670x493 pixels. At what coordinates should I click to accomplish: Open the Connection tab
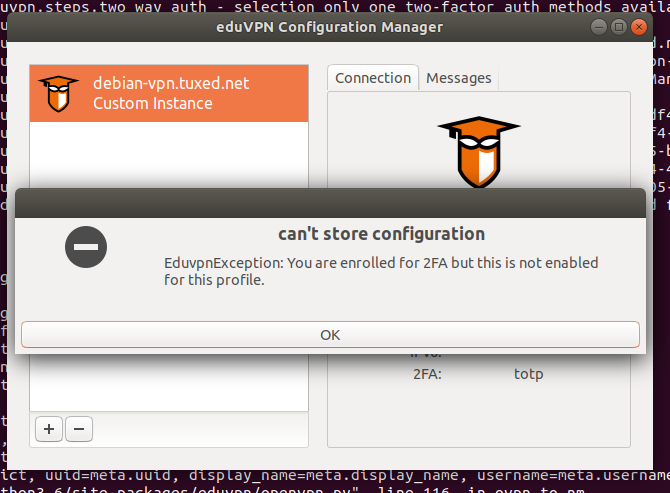coord(373,78)
